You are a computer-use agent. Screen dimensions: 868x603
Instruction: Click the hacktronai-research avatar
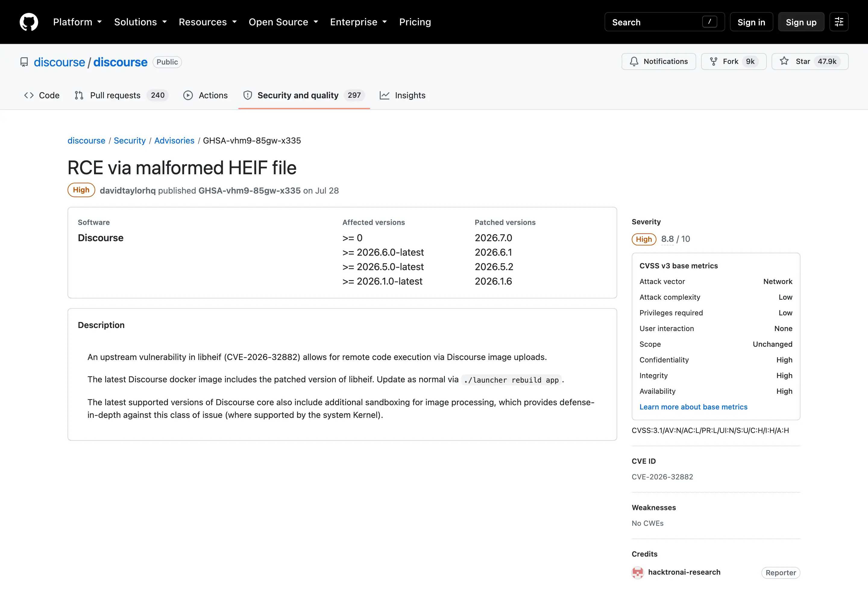(x=638, y=572)
